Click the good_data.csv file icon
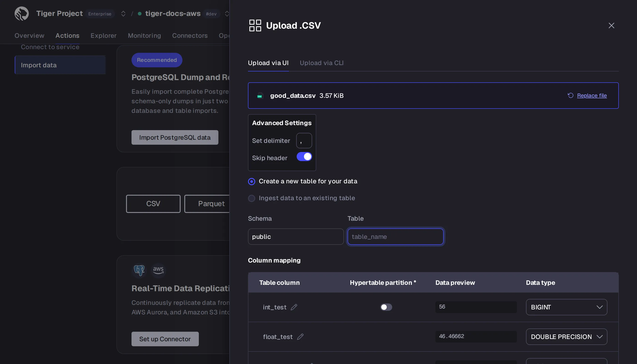637x364 pixels. tap(260, 96)
